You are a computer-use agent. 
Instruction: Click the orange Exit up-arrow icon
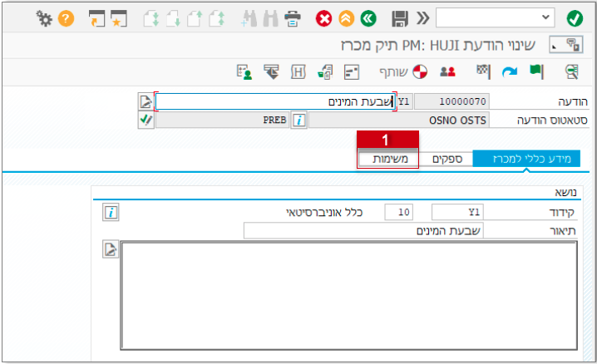pyautogui.click(x=345, y=17)
